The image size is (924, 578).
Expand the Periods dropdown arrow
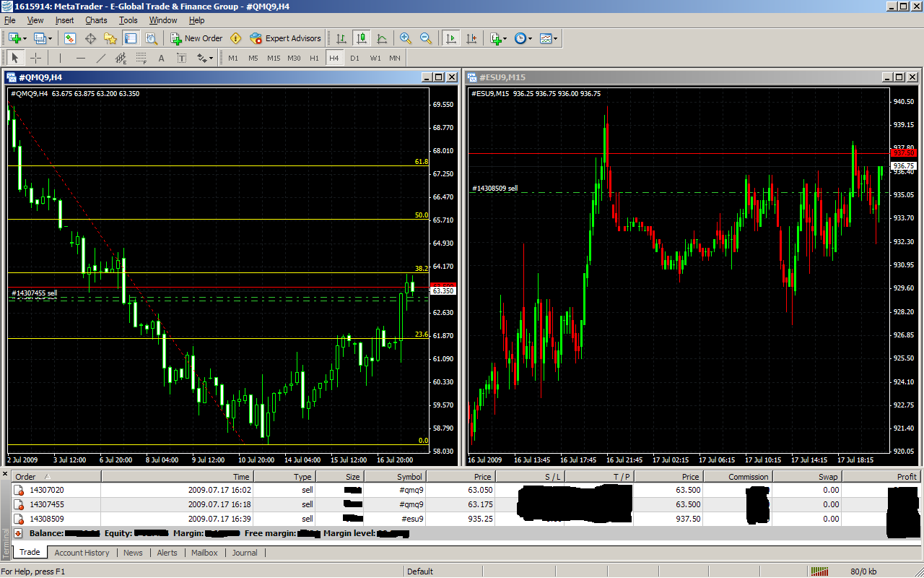pyautogui.click(x=530, y=38)
